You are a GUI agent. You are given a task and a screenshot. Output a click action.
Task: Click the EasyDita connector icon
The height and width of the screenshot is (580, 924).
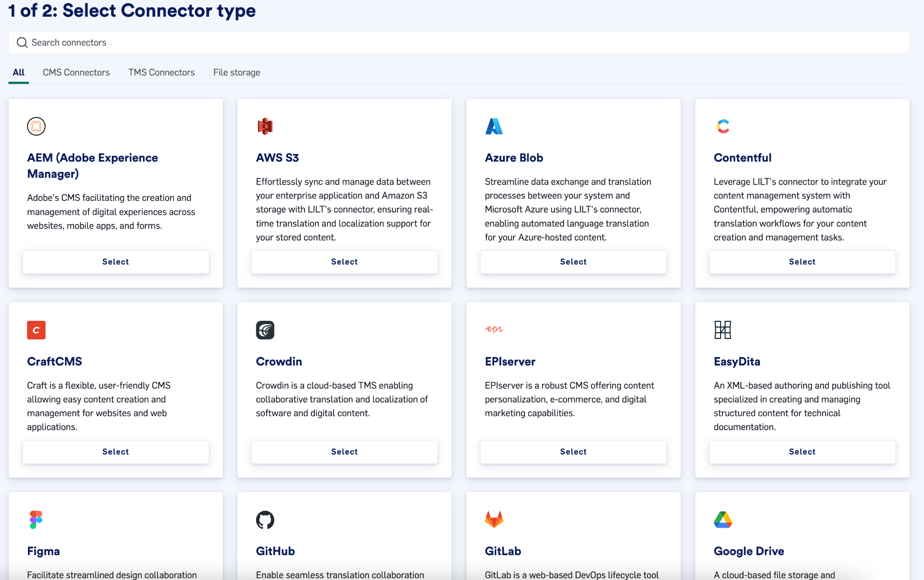pyautogui.click(x=722, y=329)
